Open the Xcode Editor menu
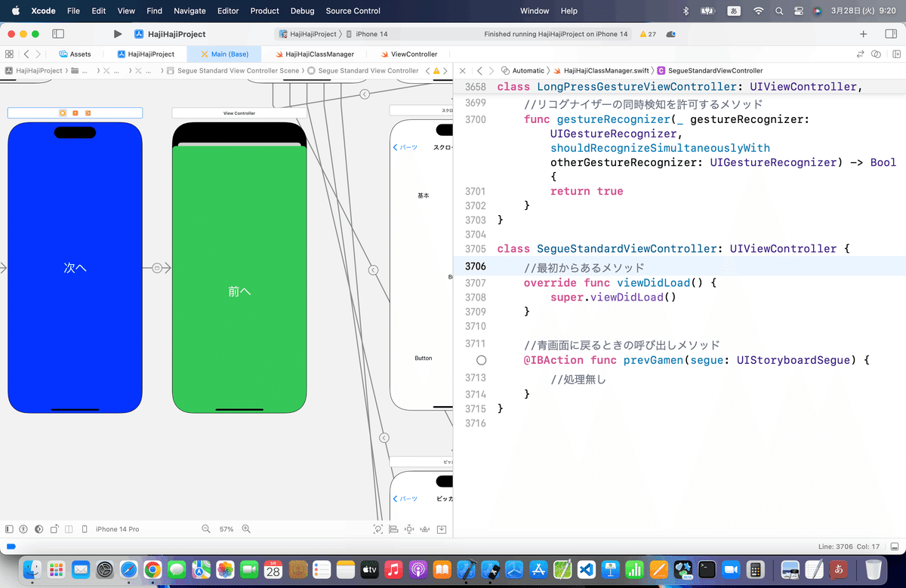The image size is (906, 588). [x=228, y=11]
